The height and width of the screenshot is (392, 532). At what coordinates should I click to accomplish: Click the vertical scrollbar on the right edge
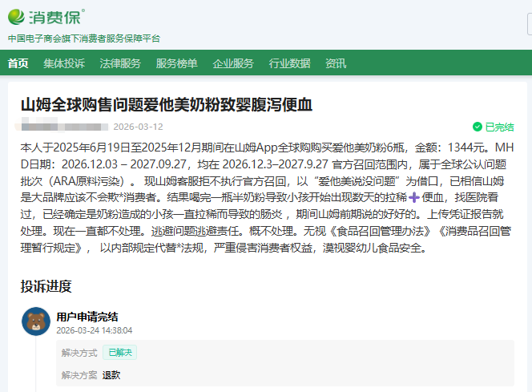click(x=527, y=200)
